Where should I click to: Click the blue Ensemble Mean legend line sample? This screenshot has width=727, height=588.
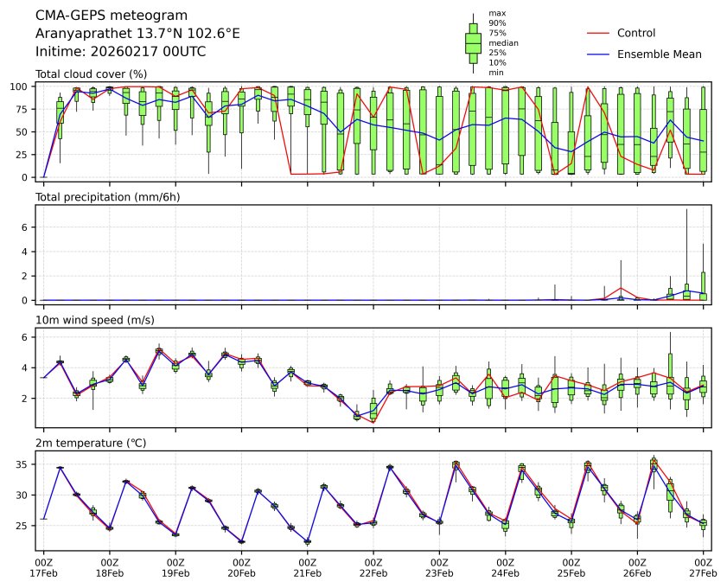tap(598, 54)
